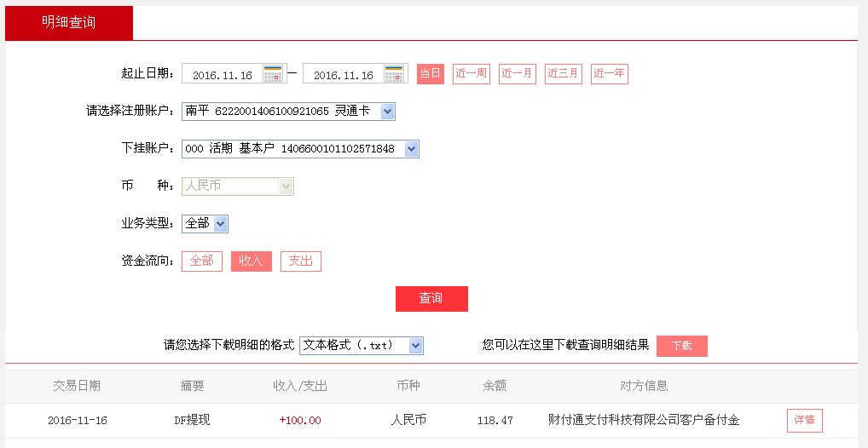
Task: Open the 业务类型 dropdown
Action: click(220, 224)
